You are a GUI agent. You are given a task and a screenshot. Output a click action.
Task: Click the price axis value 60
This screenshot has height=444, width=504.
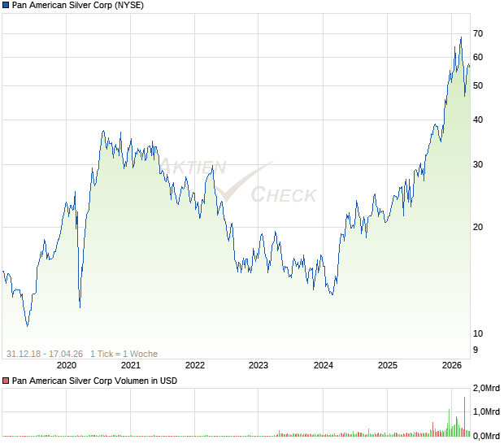(478, 58)
